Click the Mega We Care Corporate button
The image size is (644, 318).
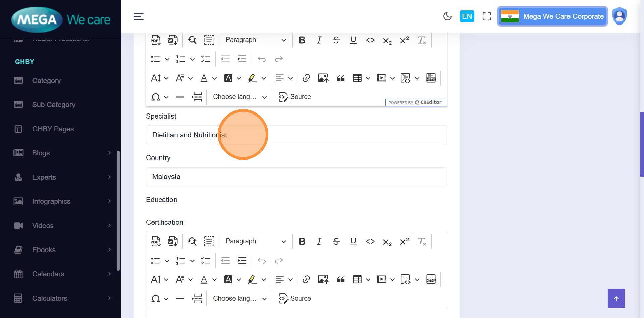tap(552, 16)
